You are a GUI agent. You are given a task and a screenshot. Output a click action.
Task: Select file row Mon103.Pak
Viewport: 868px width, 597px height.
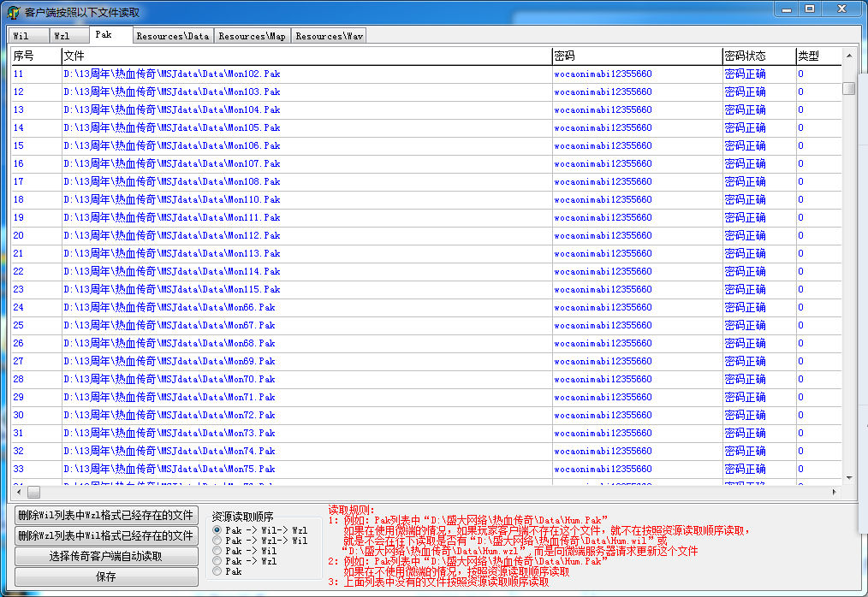[426, 92]
